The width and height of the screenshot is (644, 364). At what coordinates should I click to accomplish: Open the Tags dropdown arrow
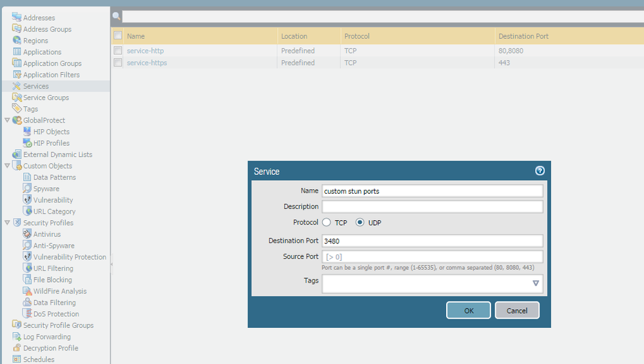536,283
